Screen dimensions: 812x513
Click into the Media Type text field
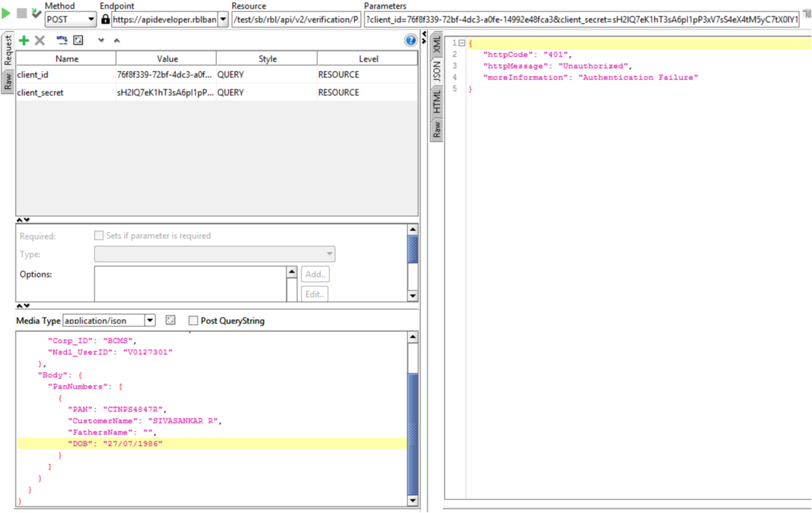tap(104, 321)
